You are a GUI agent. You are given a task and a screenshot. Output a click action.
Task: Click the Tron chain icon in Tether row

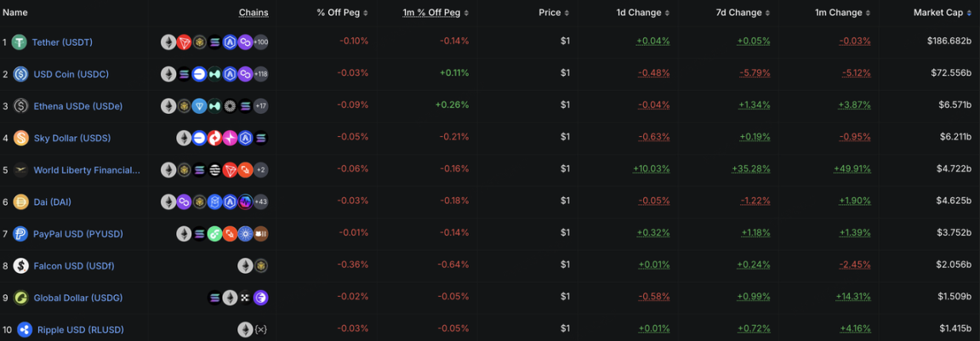[184, 43]
